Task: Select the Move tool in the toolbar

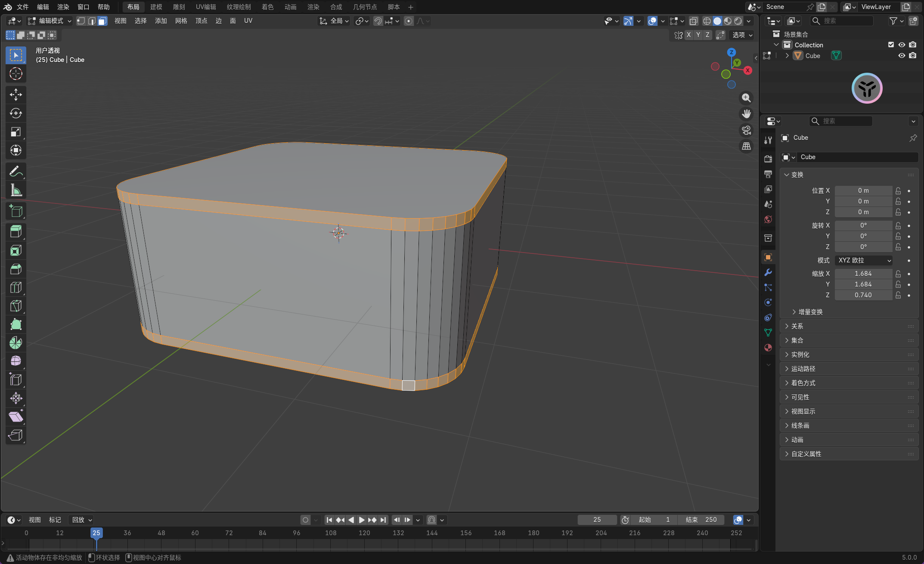Action: pos(16,95)
